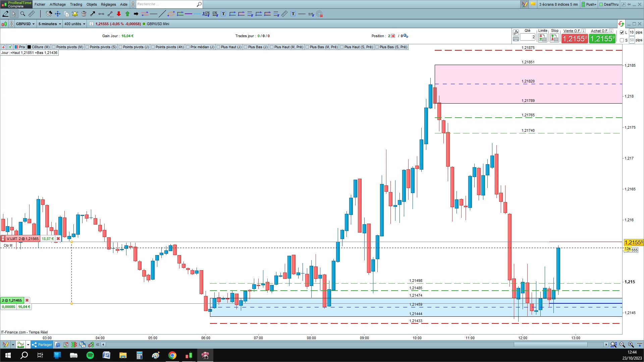Select the ellipse drawing tool
Image resolution: width=644 pixels, height=362 pixels.
(x=171, y=14)
